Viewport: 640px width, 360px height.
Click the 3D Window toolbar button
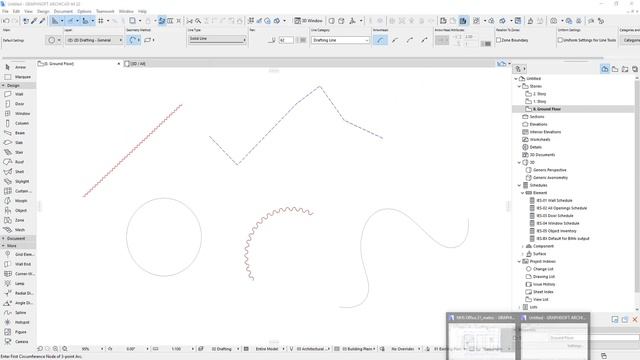click(308, 20)
